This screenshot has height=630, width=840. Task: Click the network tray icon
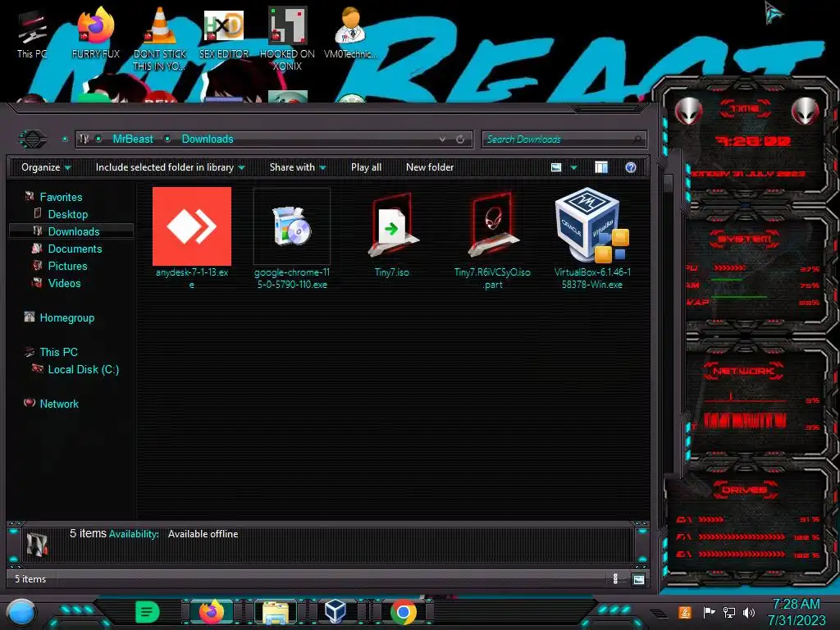[729, 612]
